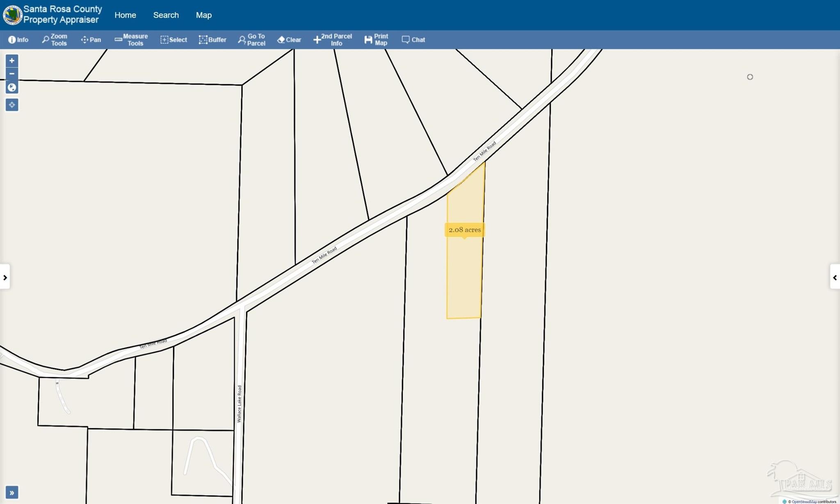The width and height of the screenshot is (840, 504).
Task: Open 2nd Parcel Info
Action: 333,40
